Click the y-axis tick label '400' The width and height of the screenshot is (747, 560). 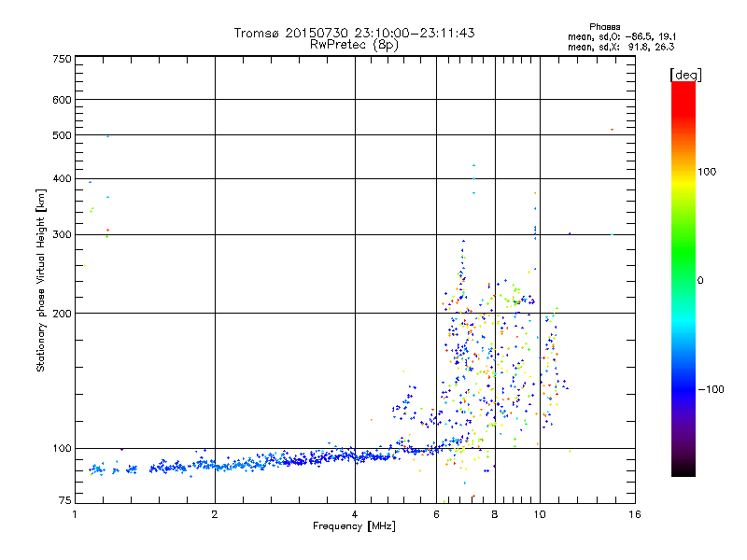[x=63, y=178]
